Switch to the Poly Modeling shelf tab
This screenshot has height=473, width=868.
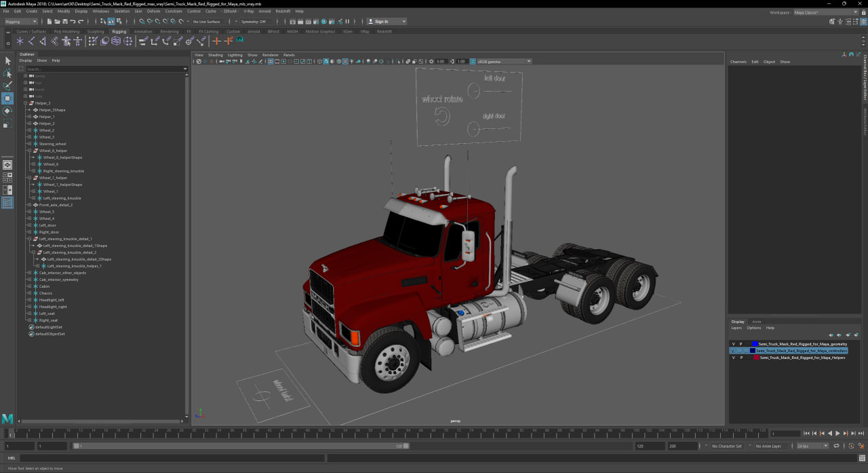[66, 31]
